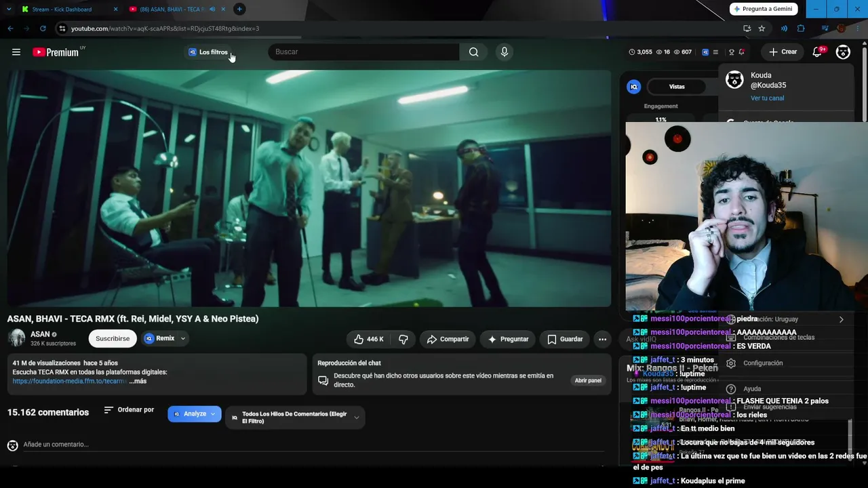Click Abrir panel for chat replay
Image resolution: width=868 pixels, height=488 pixels.
tap(588, 380)
